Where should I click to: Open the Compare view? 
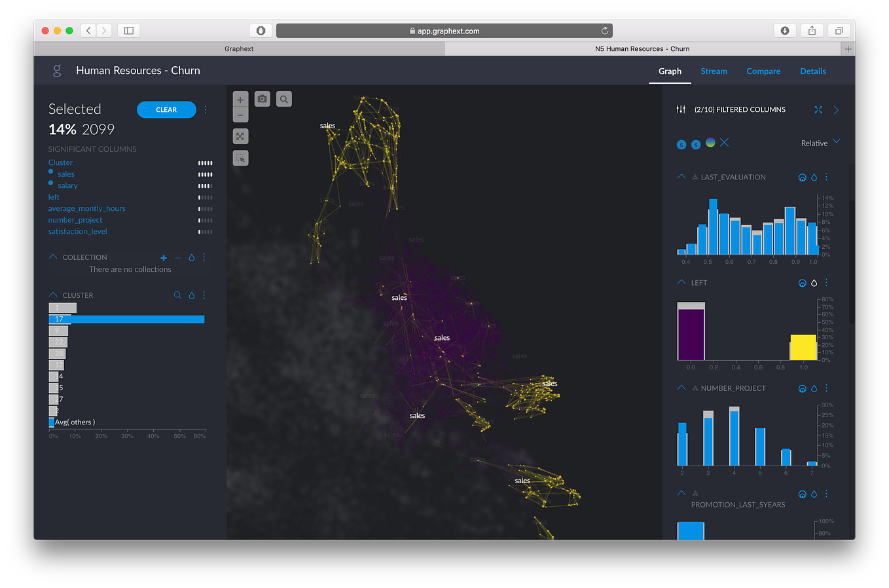coord(763,71)
